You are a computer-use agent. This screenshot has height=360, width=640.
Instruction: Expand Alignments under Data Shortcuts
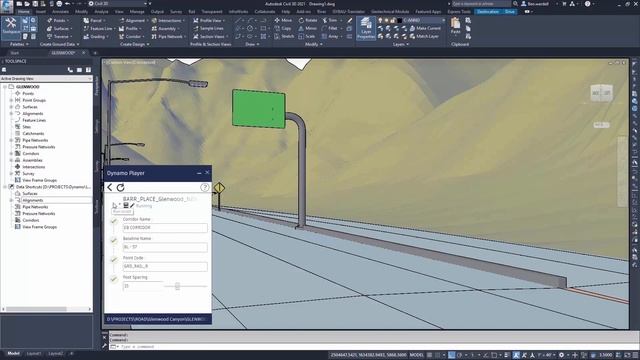pos(11,200)
